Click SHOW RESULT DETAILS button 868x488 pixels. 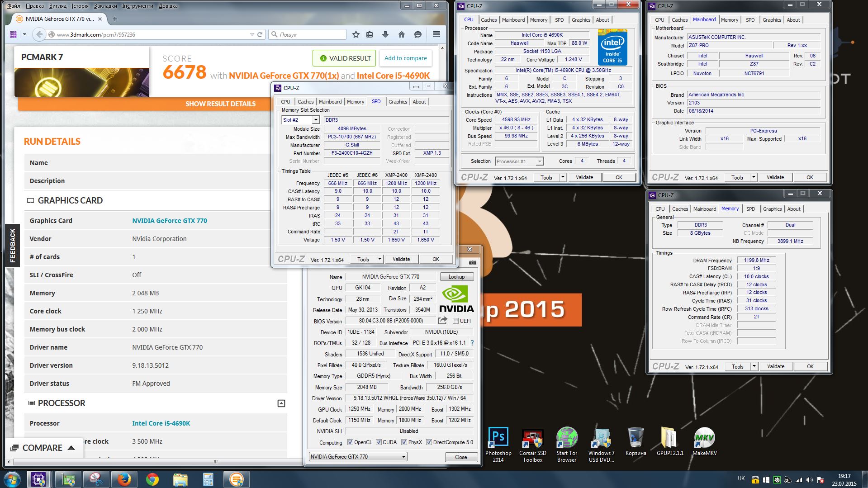(x=220, y=104)
